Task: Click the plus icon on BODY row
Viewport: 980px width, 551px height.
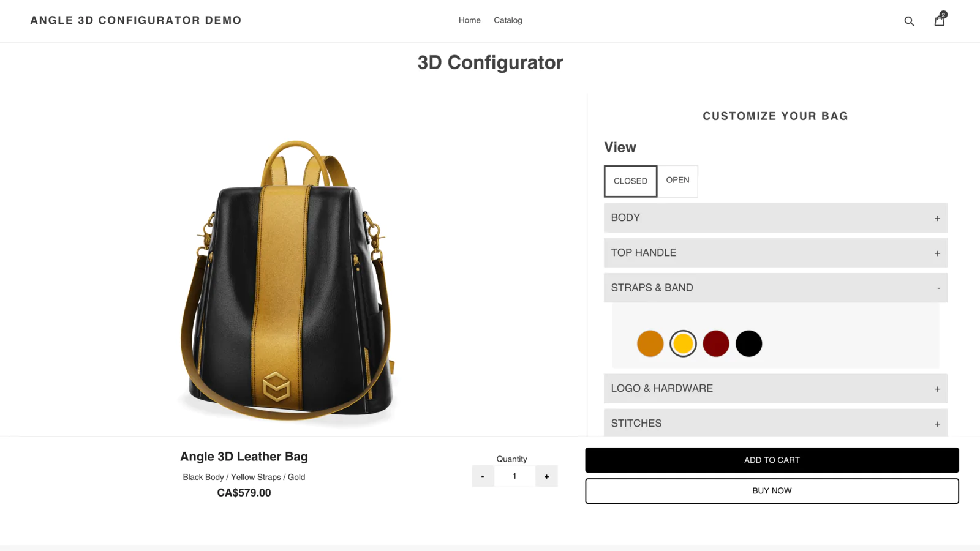Action: pyautogui.click(x=937, y=219)
